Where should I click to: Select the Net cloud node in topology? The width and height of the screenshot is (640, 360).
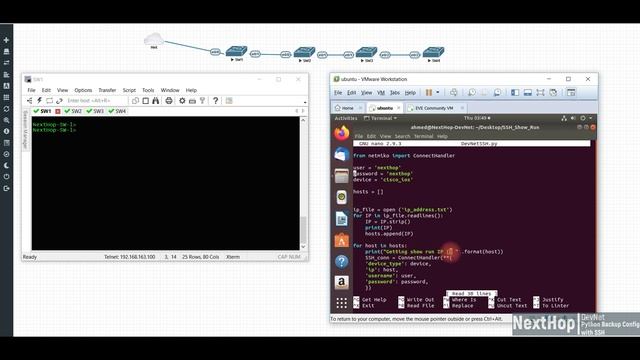(154, 40)
